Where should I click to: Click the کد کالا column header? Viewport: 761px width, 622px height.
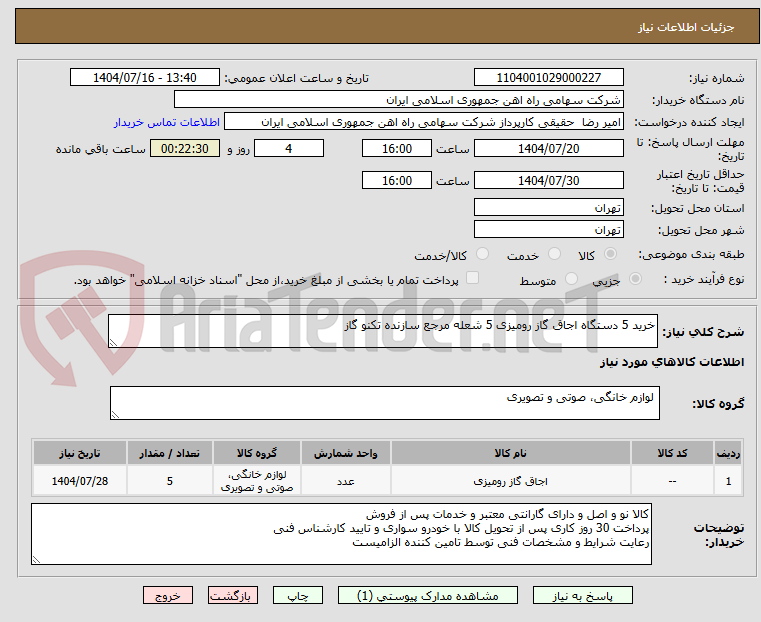tap(672, 453)
